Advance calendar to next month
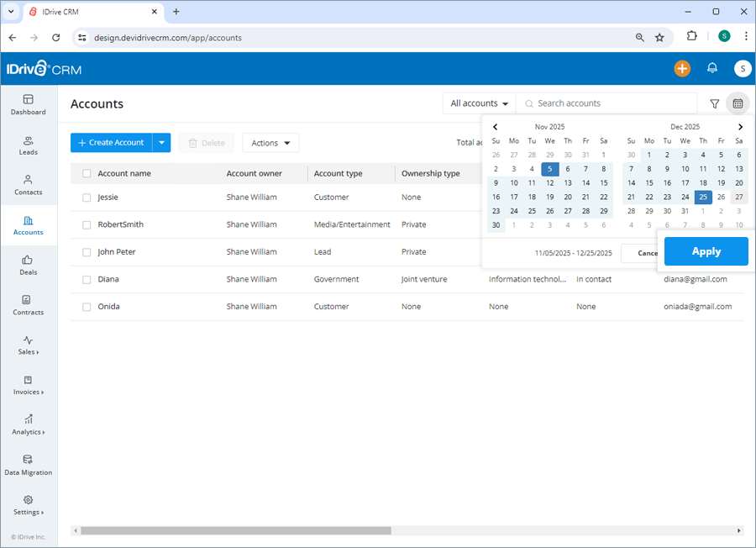The image size is (756, 548). 740,126
